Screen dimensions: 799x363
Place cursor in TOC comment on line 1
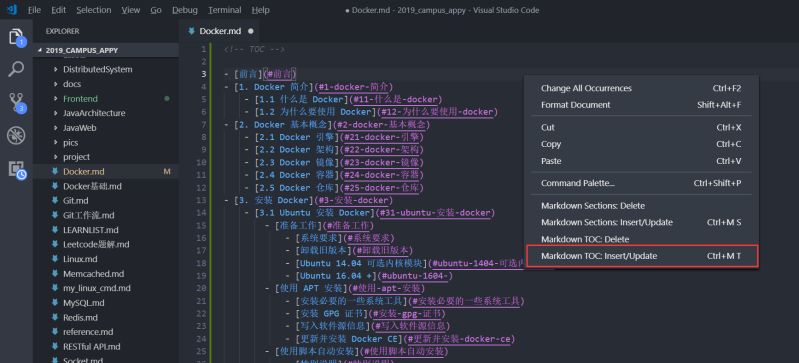254,49
